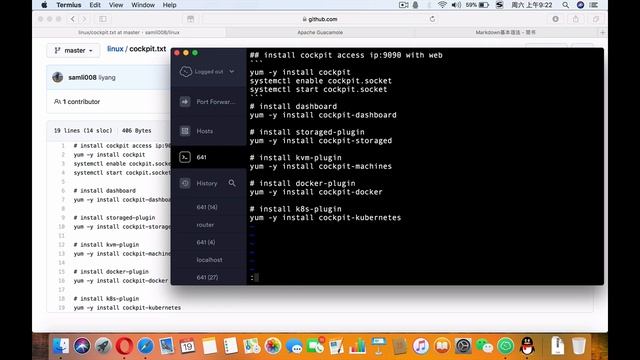The height and width of the screenshot is (360, 640).
Task: Open Numbers from the Dock
Action: [357, 346]
